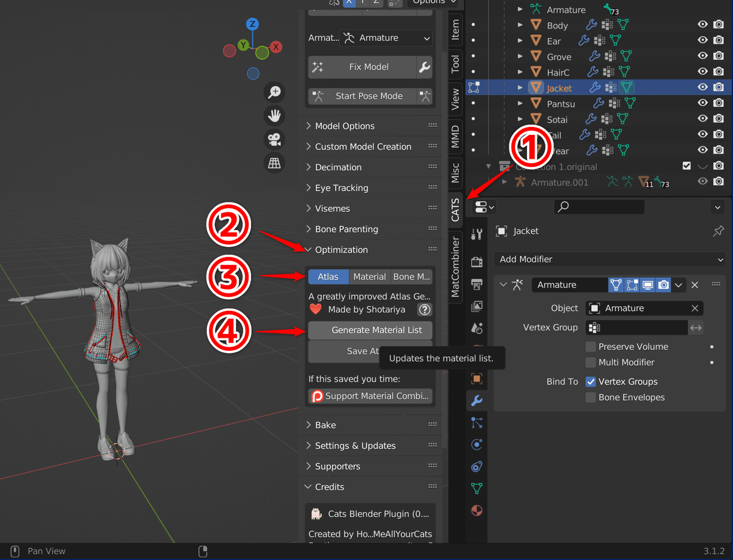Screen dimensions: 733x560
Task: Open the Material properties tab icon
Action: click(477, 511)
